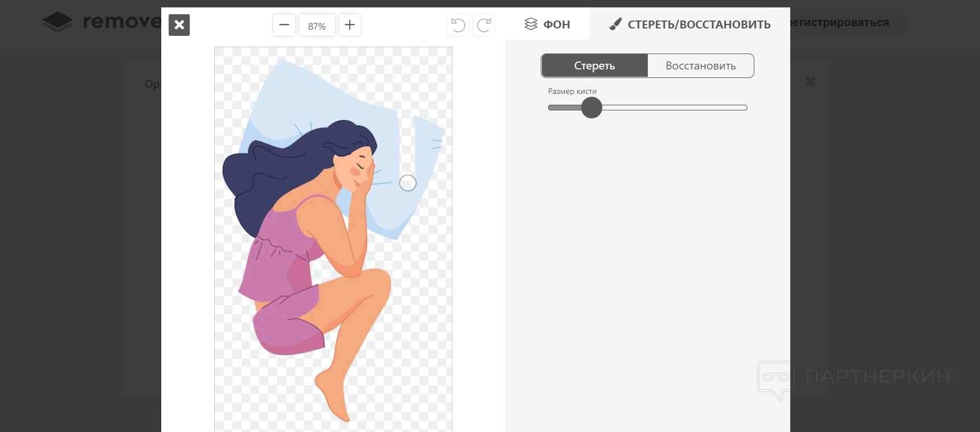The height and width of the screenshot is (432, 980).
Task: Switch to Восстановить restore mode
Action: pyautogui.click(x=700, y=66)
